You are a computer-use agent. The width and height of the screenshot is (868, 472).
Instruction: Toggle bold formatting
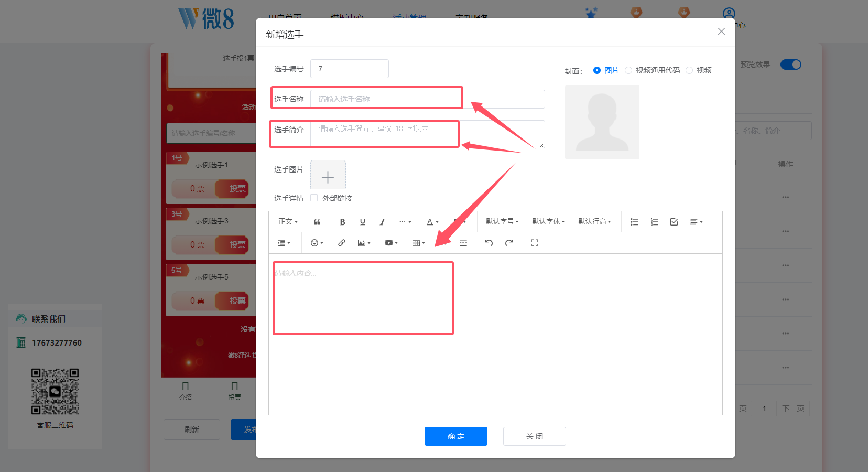click(342, 222)
